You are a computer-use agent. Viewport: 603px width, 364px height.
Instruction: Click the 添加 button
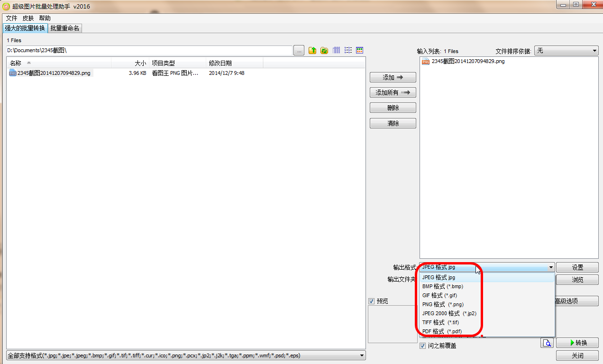(x=393, y=77)
